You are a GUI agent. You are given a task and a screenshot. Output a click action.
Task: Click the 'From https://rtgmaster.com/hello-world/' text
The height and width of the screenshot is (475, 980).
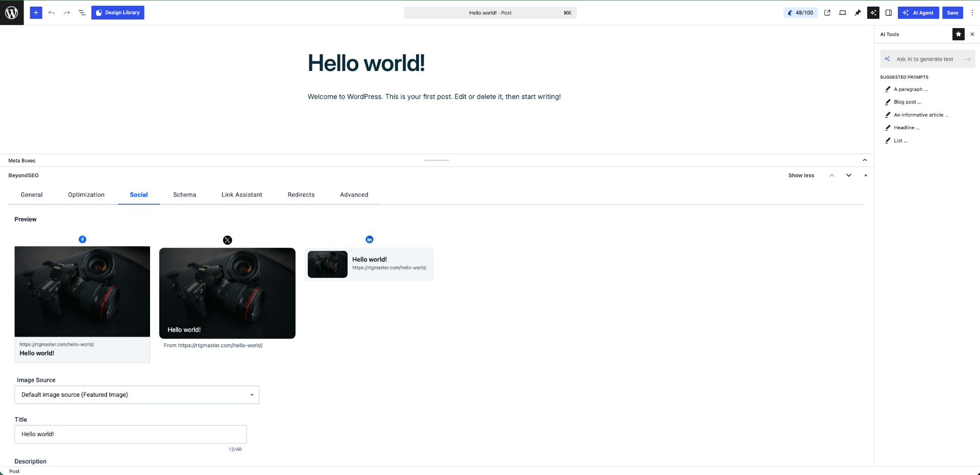click(213, 346)
